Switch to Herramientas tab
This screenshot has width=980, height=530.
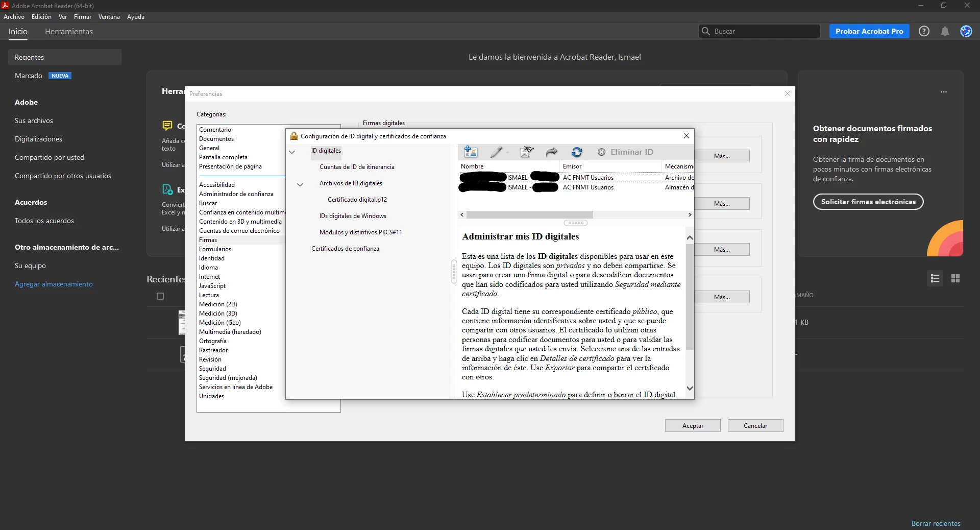pyautogui.click(x=69, y=31)
